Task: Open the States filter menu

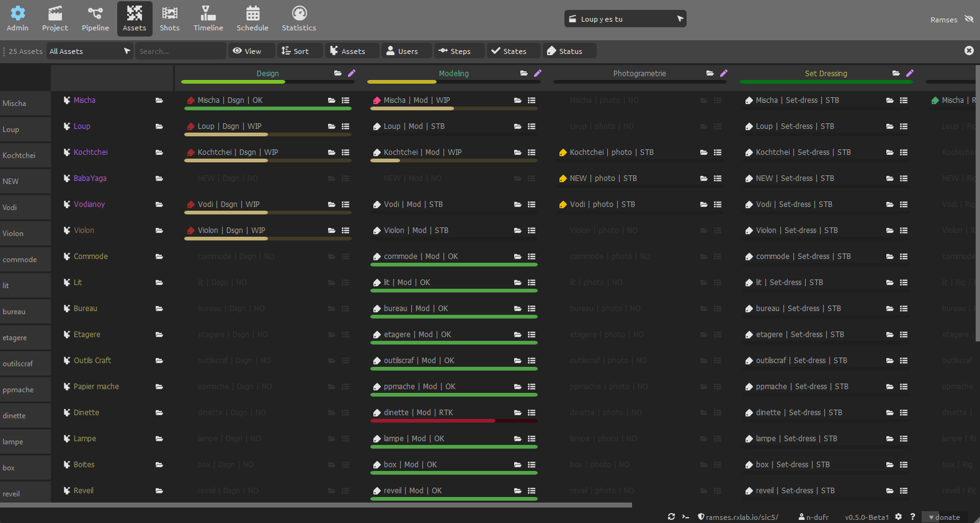Action: pyautogui.click(x=509, y=51)
